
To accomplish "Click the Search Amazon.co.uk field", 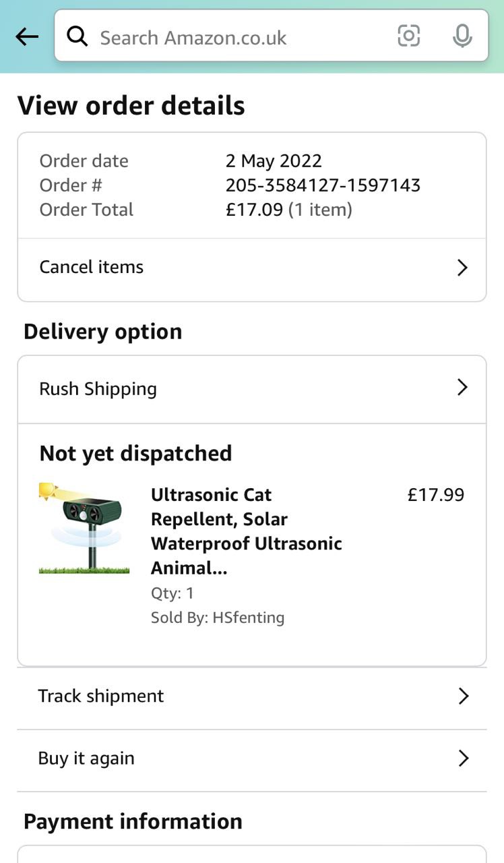I will click(x=236, y=37).
